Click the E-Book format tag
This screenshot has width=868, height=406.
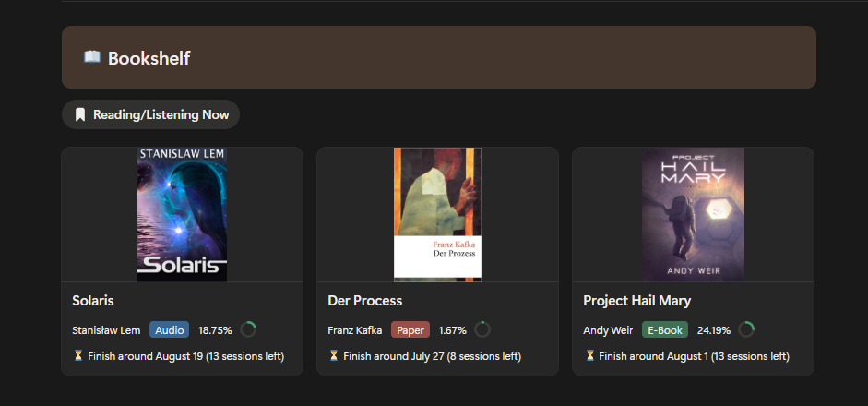(x=665, y=330)
